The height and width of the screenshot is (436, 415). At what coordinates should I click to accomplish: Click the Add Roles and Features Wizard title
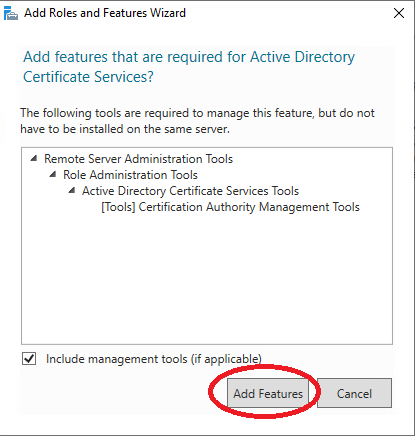tap(105, 13)
